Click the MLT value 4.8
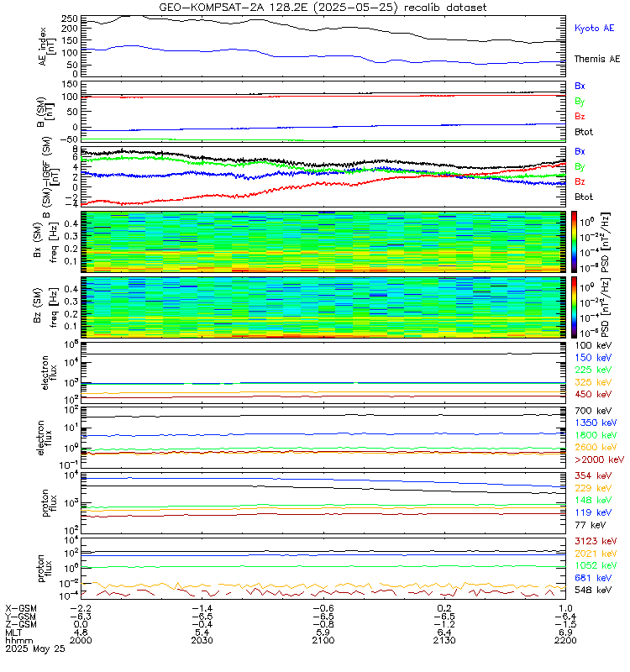630x672 pixels. pyautogui.click(x=81, y=633)
